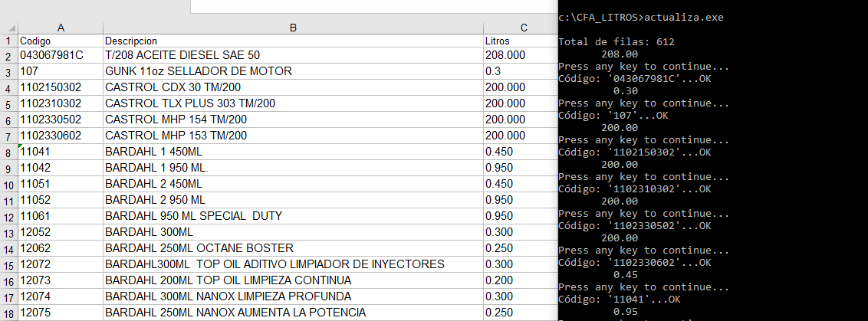Viewport: 868px width, 321px height.
Task: Click BARDAHL 250ML NANOX AUMENTA LA POTENCIA cell
Action: click(294, 313)
